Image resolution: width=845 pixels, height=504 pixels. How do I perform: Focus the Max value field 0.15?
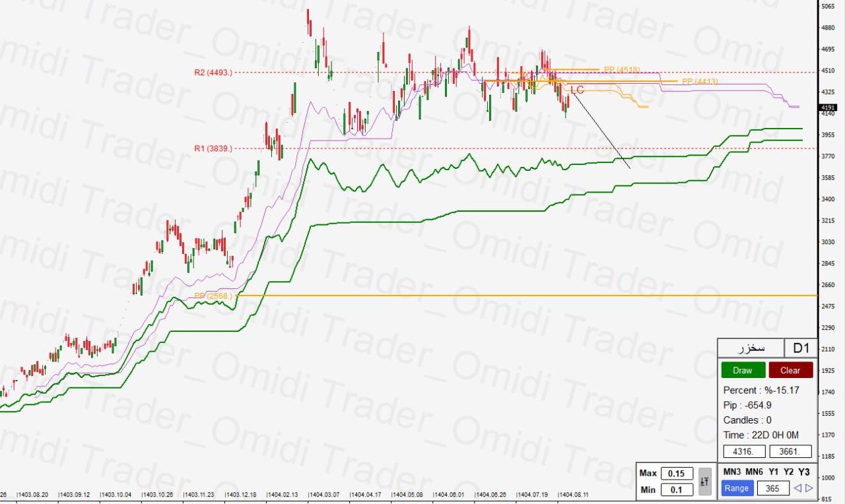(677, 474)
